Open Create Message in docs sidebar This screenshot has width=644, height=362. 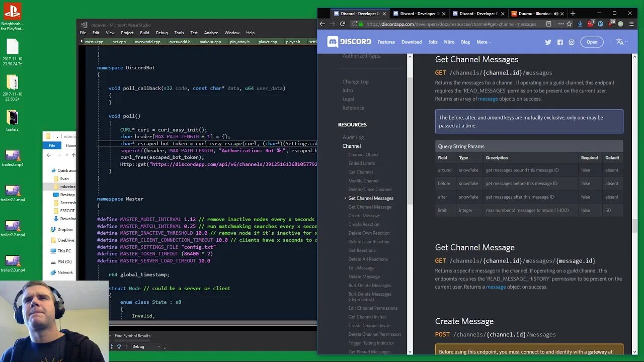(364, 216)
